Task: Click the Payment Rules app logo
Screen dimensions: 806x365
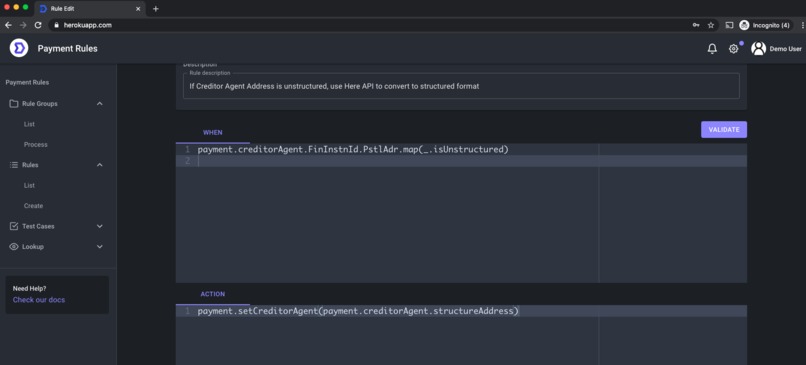Action: click(19, 48)
